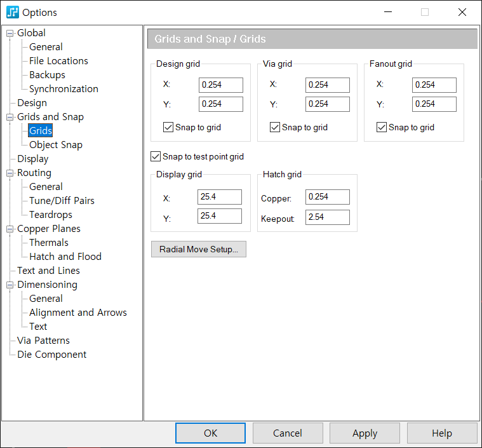Collapse the Routing tree node

pos(10,173)
